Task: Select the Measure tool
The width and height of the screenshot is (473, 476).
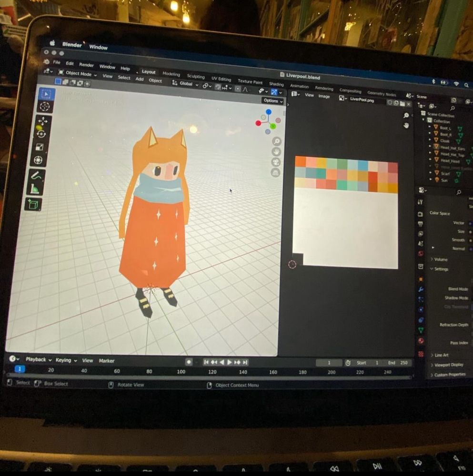Action: pos(35,189)
